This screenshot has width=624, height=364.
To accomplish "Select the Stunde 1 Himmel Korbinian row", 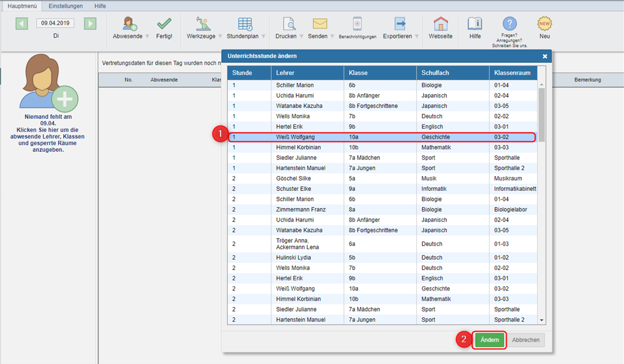I will [x=382, y=147].
